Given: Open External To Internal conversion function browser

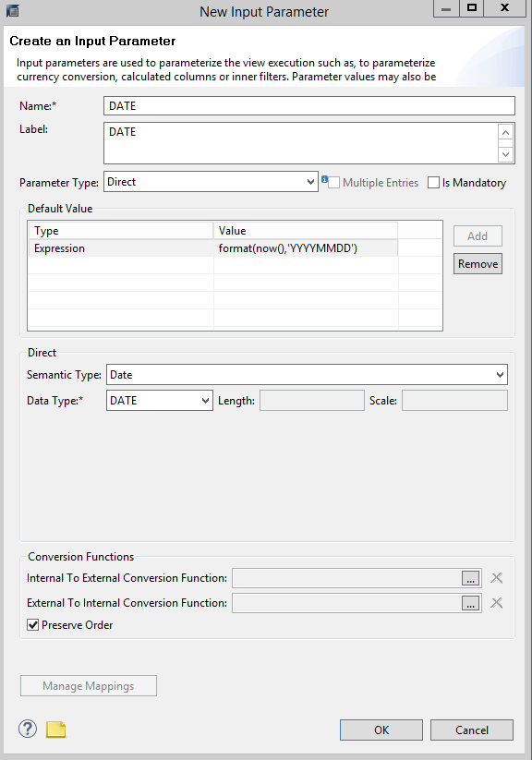Looking at the screenshot, I should pos(471,602).
